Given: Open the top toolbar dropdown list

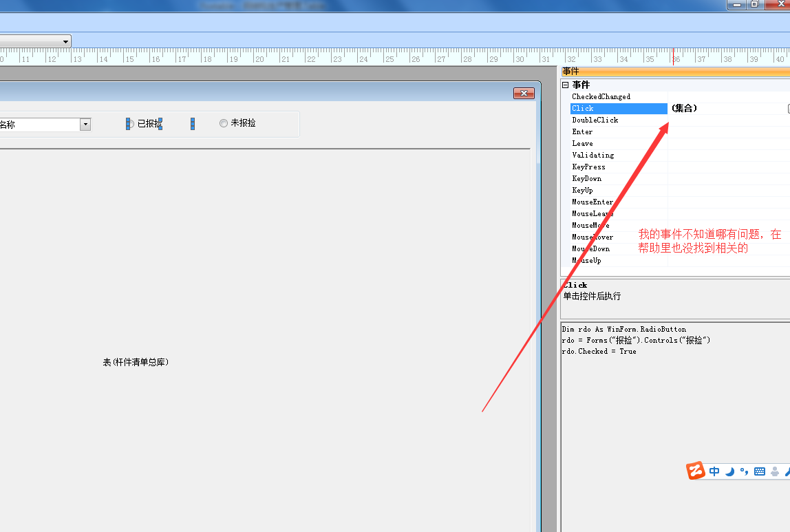Looking at the screenshot, I should [66, 41].
